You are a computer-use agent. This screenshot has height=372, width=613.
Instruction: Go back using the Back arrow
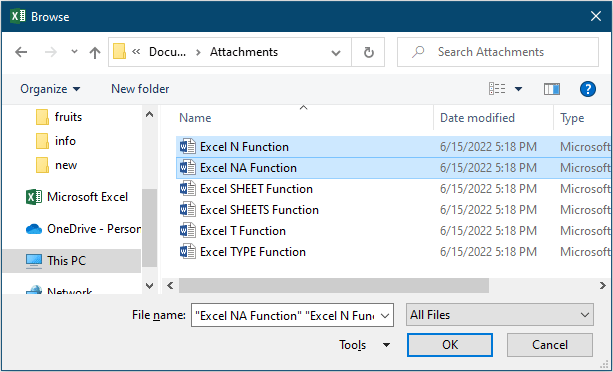coord(21,52)
